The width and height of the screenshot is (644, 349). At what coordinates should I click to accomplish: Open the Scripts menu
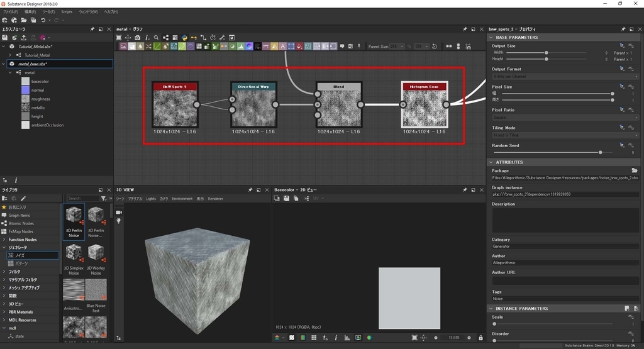click(66, 12)
